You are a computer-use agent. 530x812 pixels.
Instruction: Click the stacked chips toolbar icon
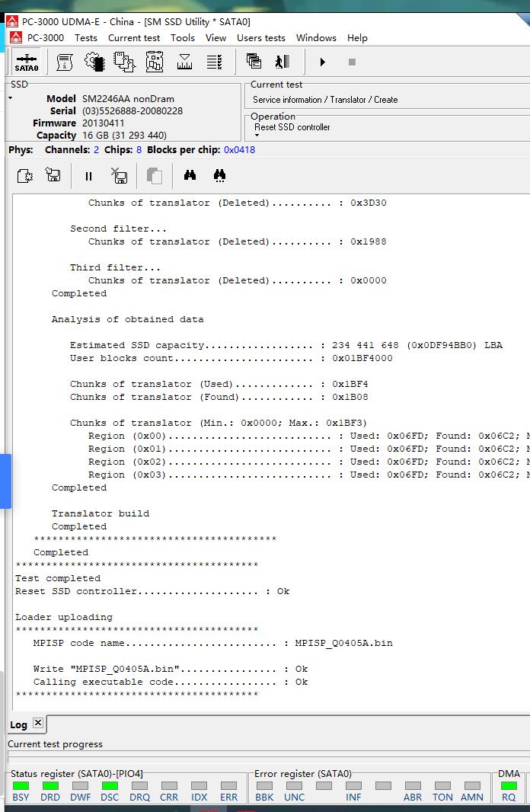[x=125, y=62]
